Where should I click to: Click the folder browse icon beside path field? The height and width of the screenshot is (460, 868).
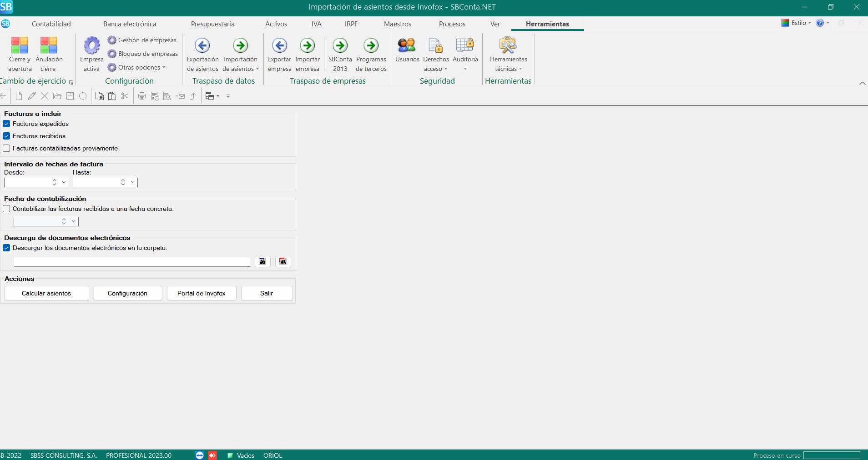[x=262, y=261]
